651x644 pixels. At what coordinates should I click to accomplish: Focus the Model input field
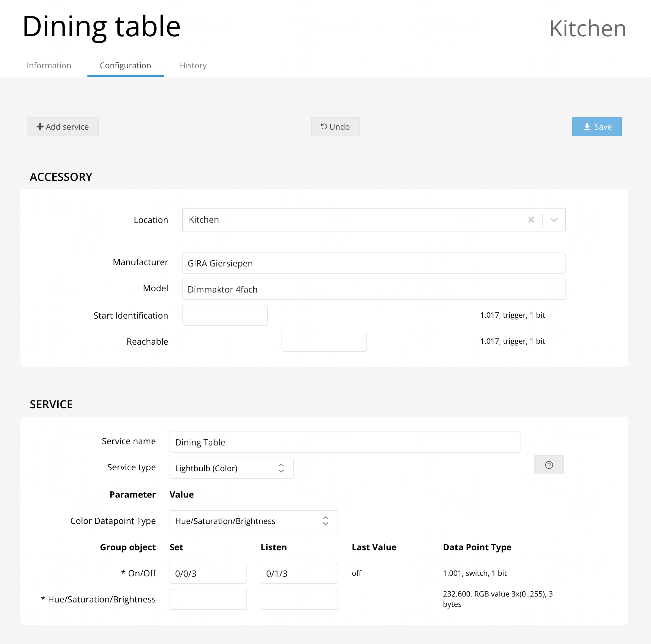[373, 289]
